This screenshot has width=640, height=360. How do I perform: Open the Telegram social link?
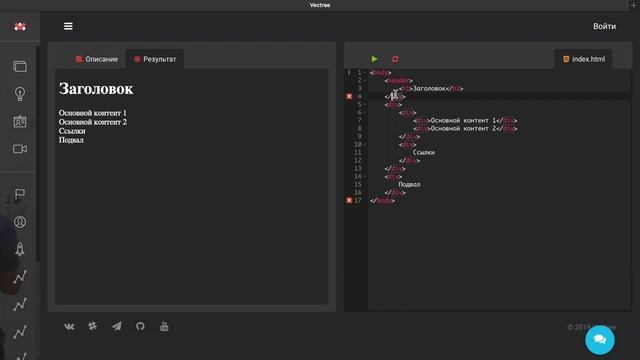(117, 326)
